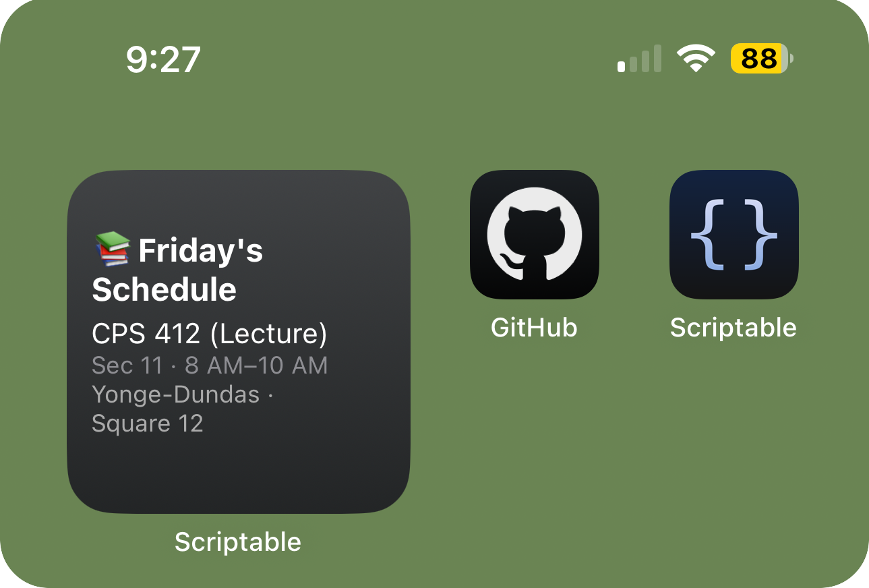Tap the Octocat logo on GitHub icon

point(534,234)
